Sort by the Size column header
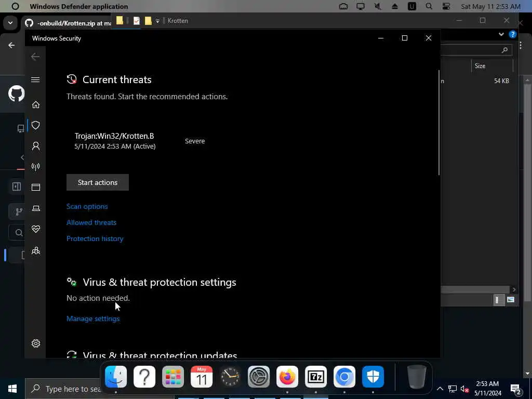This screenshot has height=399, width=532. (492, 66)
